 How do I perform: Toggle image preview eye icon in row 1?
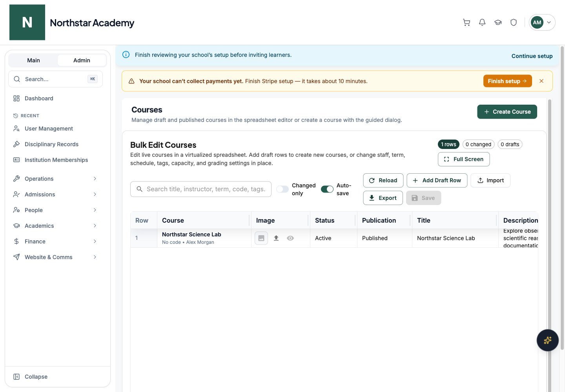click(x=290, y=238)
